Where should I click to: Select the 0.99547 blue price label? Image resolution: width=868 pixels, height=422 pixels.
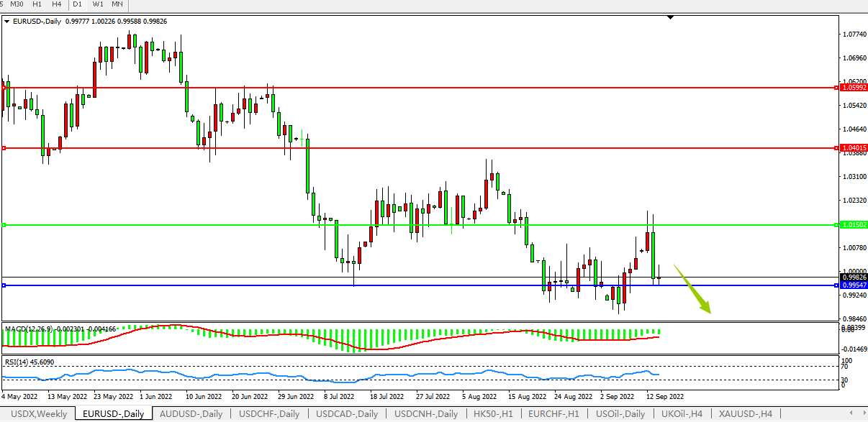[x=852, y=285]
